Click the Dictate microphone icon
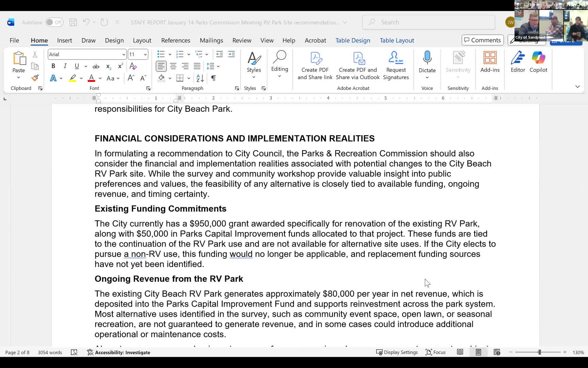 (x=427, y=58)
